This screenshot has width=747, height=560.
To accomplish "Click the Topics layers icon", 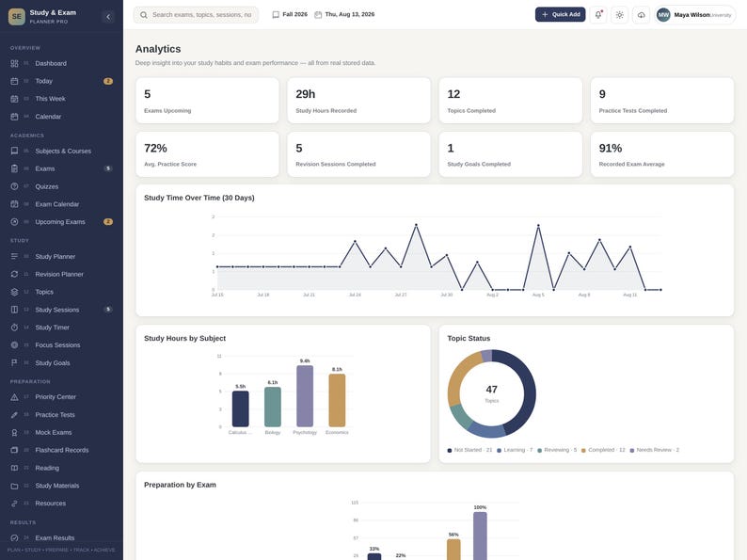I will pyautogui.click(x=14, y=292).
